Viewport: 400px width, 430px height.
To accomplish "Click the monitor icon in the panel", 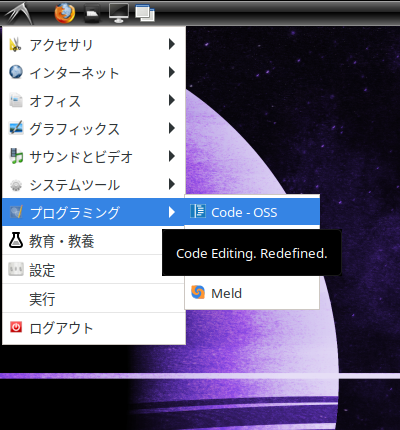I will point(119,13).
